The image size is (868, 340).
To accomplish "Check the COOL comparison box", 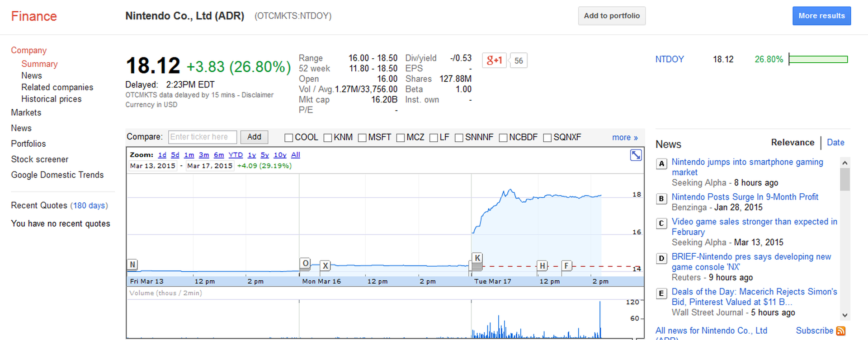I will [289, 138].
